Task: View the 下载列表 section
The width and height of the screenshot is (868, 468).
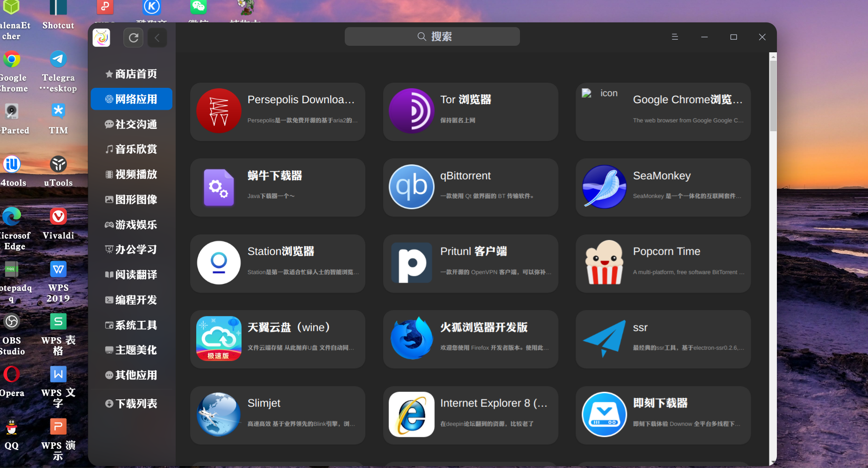Action: pyautogui.click(x=131, y=403)
